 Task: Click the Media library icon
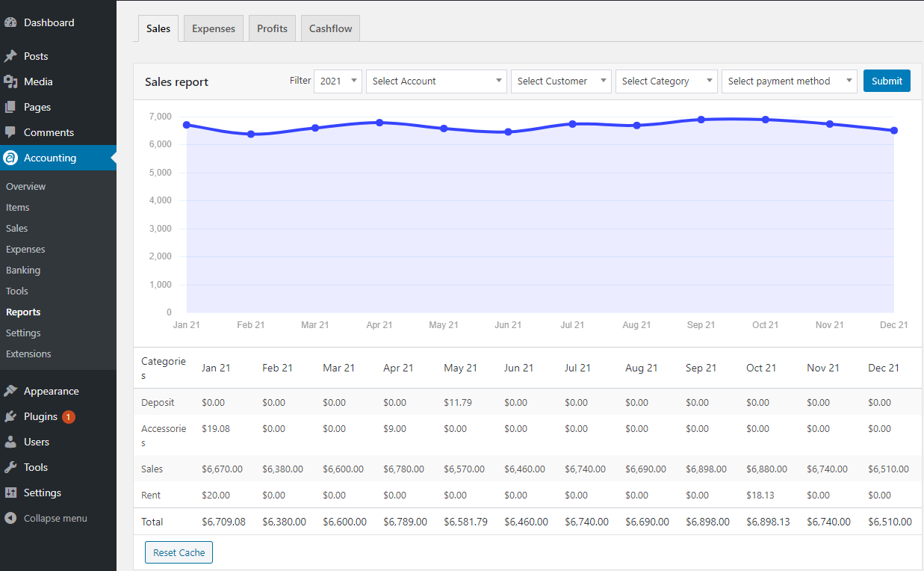(10, 81)
